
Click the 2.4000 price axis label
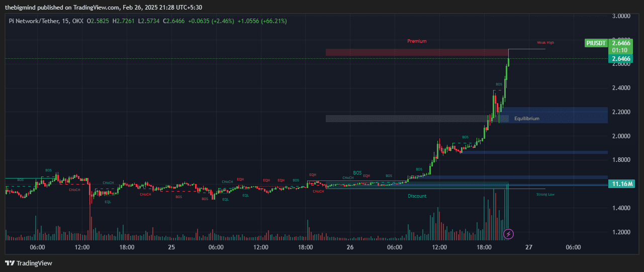pos(621,88)
